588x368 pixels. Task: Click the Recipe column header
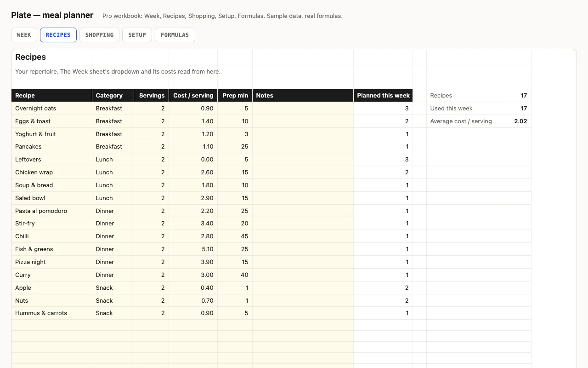point(52,96)
